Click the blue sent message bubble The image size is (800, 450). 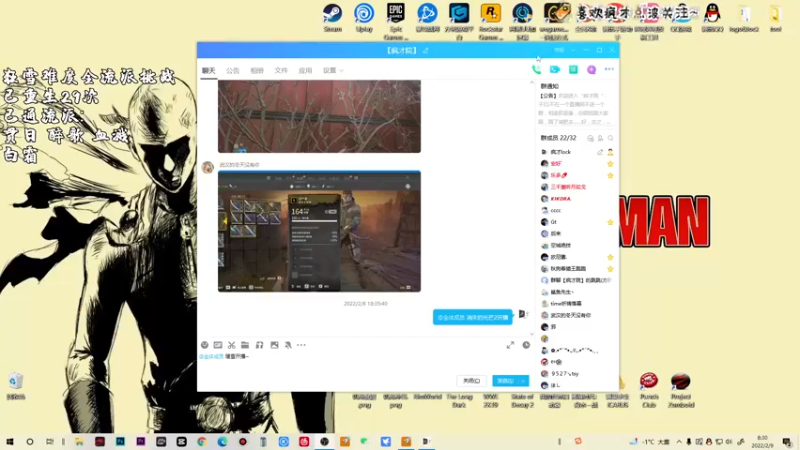coord(472,317)
